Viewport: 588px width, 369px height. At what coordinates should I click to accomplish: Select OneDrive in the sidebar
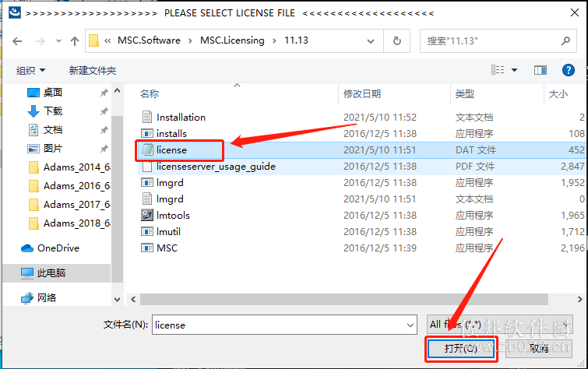coord(51,248)
